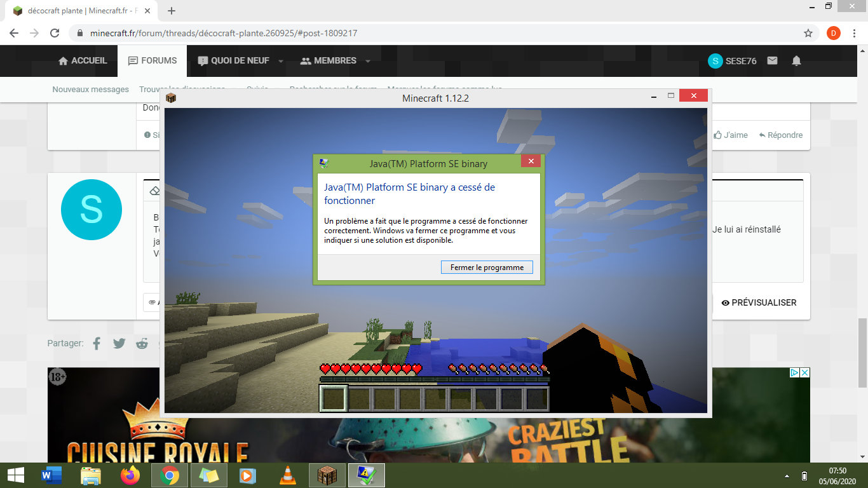
Task: Share the thread on Facebook
Action: 97,343
